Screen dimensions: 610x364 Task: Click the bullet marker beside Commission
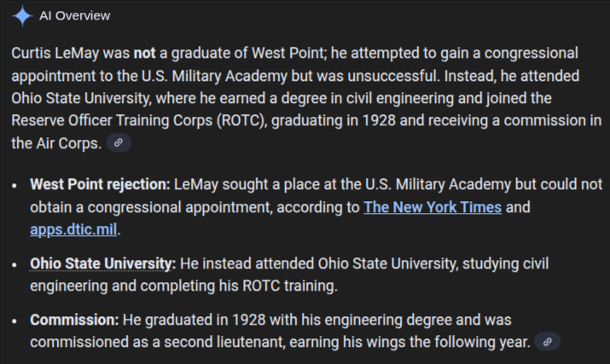click(x=15, y=321)
